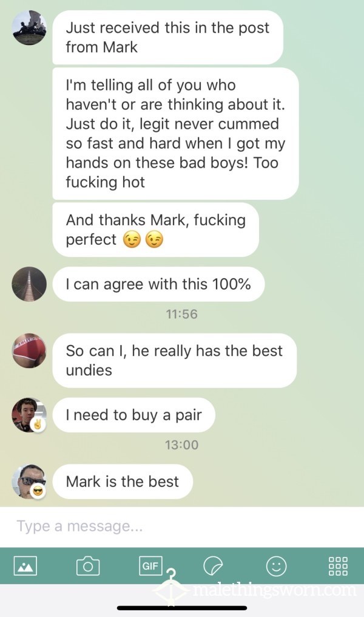
Task: Select the 'Just received this in the post' message
Action: tap(168, 38)
